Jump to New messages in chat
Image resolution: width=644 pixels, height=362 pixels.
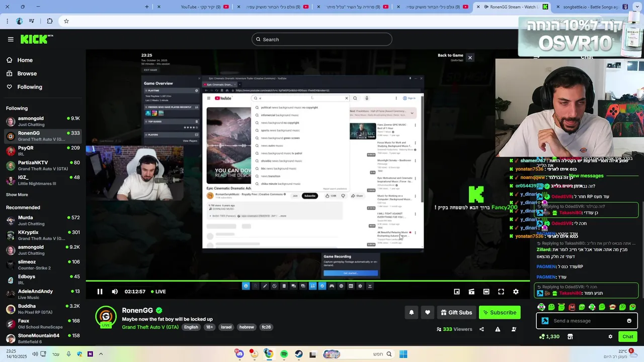tap(587, 176)
